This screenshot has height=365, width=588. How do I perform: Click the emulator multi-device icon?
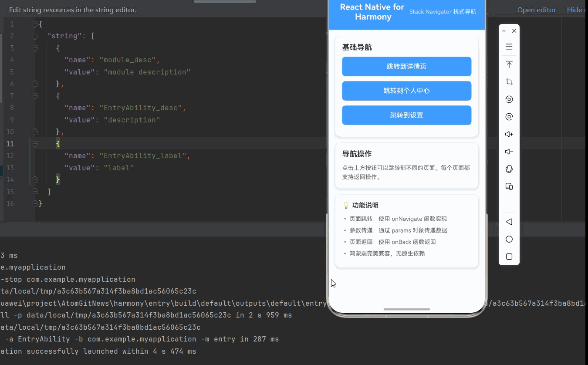509,186
